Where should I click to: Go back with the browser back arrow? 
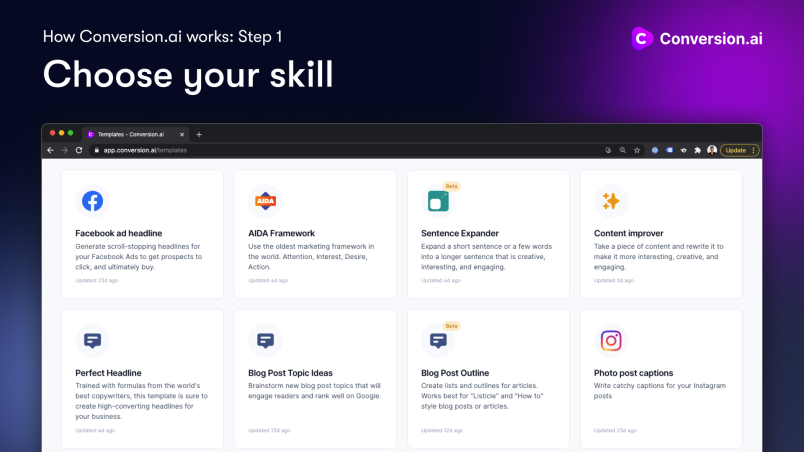coord(50,150)
